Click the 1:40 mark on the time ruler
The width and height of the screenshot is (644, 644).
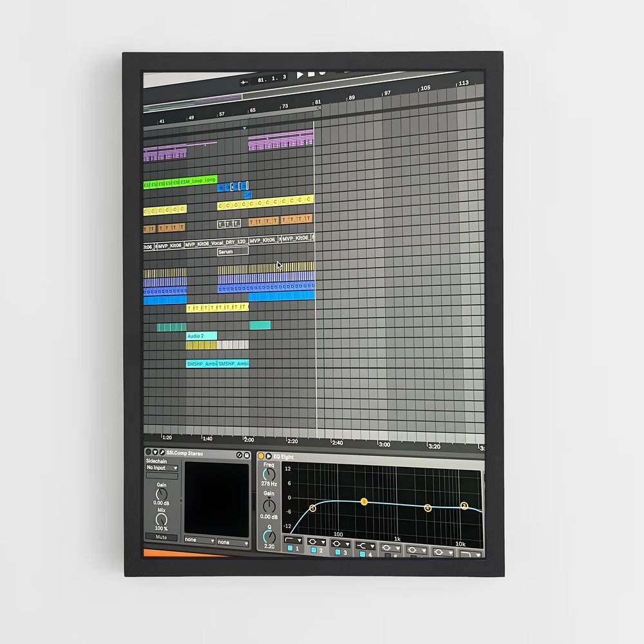tap(207, 439)
